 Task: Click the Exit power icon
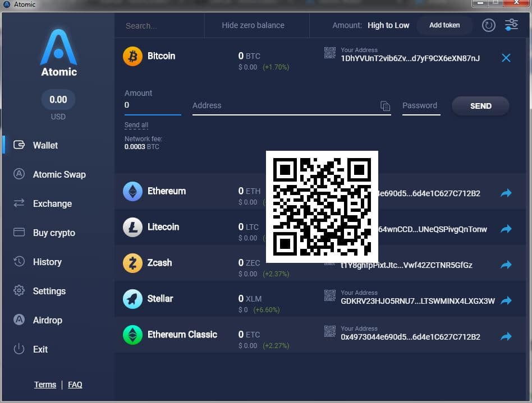19,349
